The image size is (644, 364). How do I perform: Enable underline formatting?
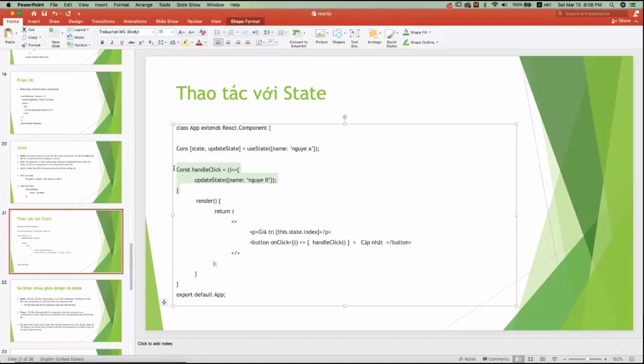(122, 42)
